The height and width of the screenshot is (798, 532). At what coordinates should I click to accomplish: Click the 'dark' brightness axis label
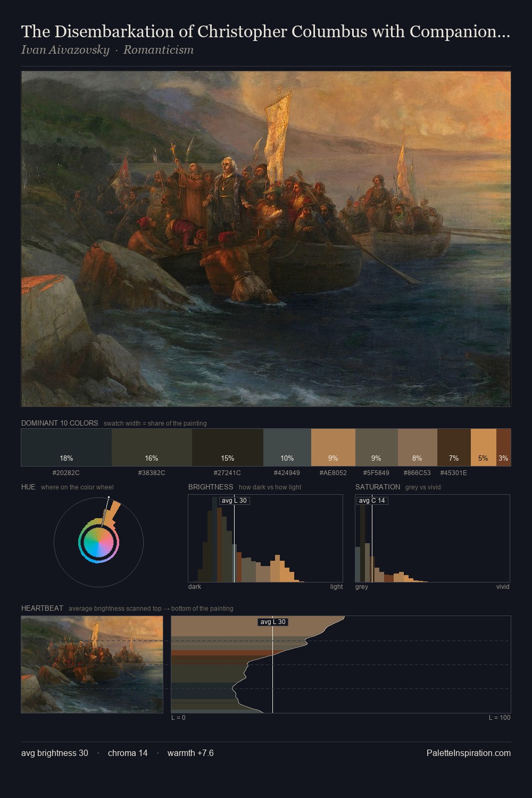click(x=195, y=587)
